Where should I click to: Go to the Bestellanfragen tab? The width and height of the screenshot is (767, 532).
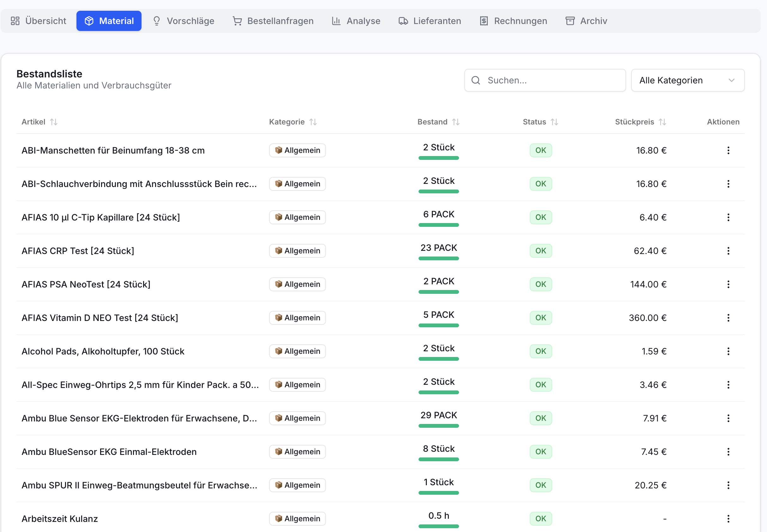(273, 21)
